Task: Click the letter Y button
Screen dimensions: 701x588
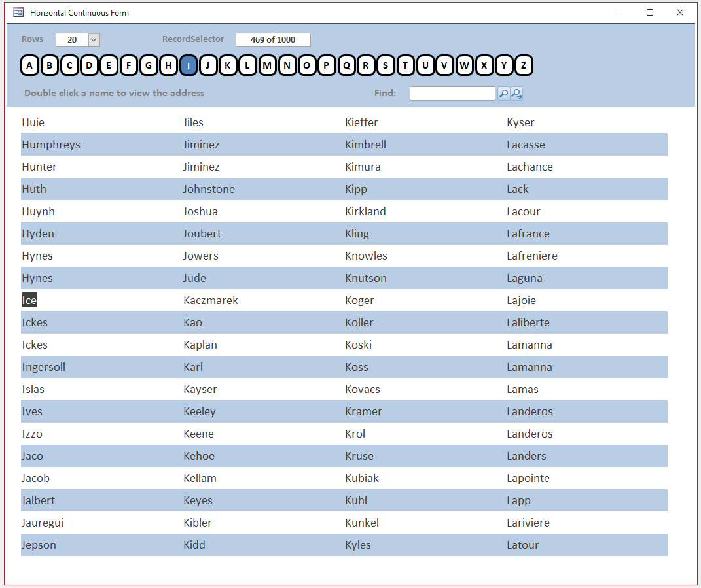Action: (504, 65)
